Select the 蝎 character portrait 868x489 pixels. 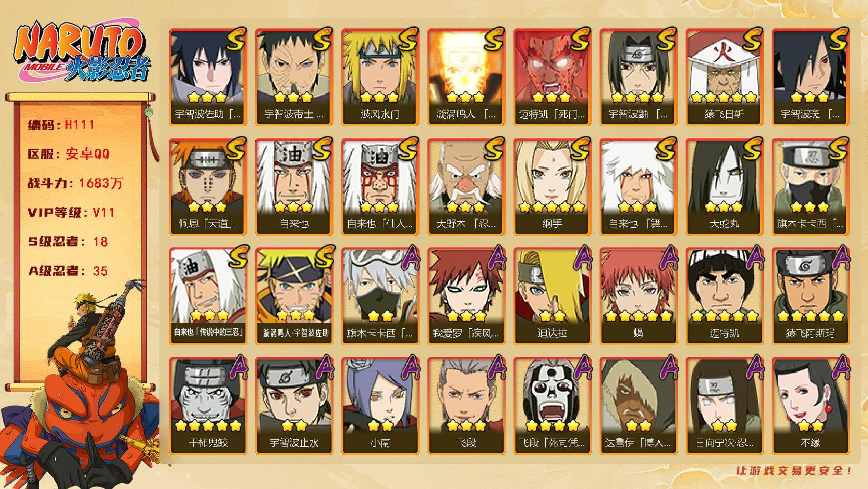[x=638, y=296]
